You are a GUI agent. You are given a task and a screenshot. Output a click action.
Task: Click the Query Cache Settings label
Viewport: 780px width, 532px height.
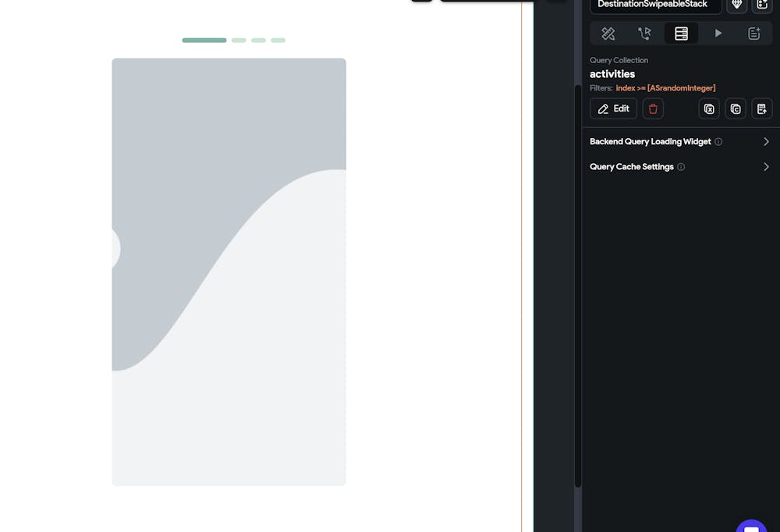click(x=632, y=167)
